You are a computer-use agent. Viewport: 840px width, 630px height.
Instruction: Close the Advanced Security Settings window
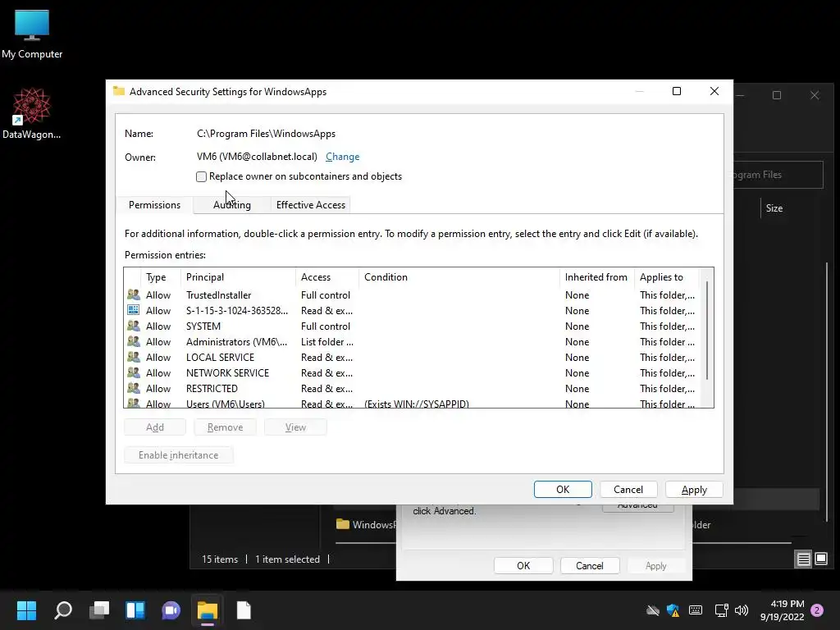[714, 92]
